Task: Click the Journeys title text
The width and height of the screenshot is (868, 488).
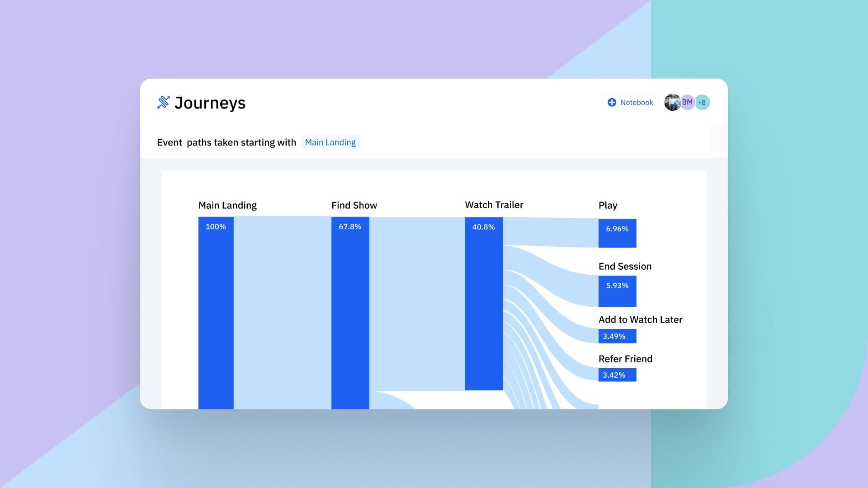Action: (x=210, y=103)
